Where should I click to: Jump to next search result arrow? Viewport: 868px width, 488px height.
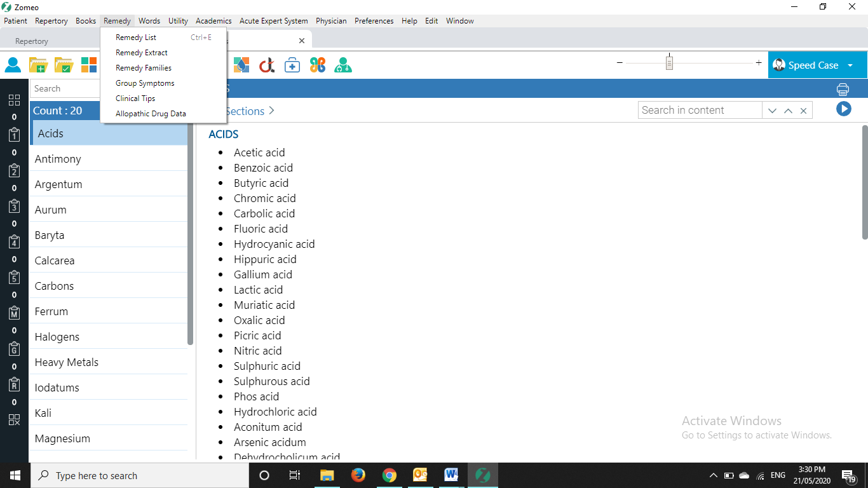[772, 111]
